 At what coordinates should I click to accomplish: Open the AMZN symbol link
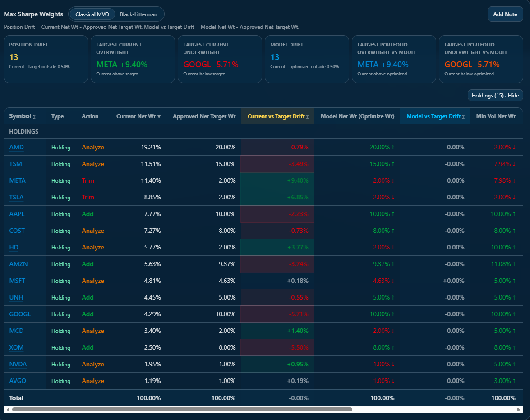click(18, 264)
